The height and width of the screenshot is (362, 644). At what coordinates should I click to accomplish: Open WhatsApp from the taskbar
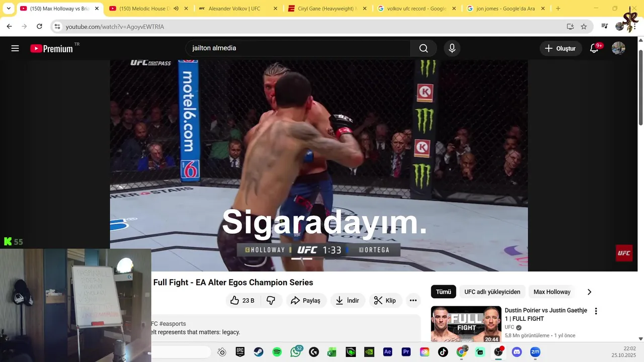pyautogui.click(x=295, y=352)
